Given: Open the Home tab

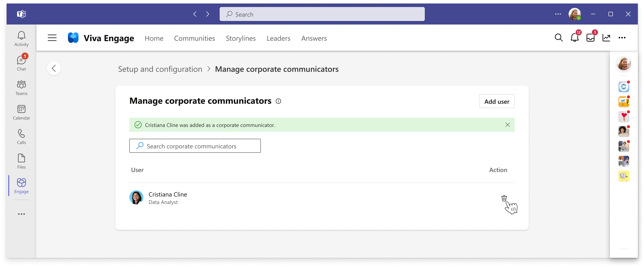Looking at the screenshot, I should point(154,38).
